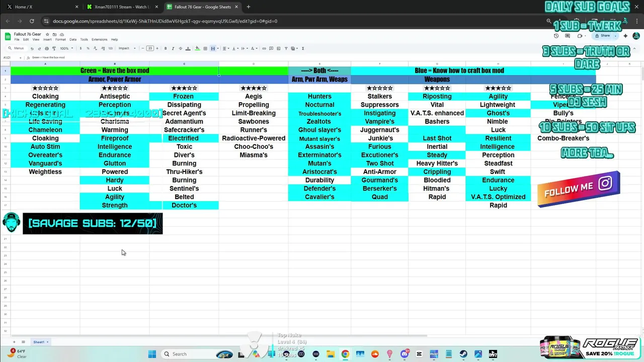
Task: Select the cell 'Combo-Breaker's'
Action: 563,138
